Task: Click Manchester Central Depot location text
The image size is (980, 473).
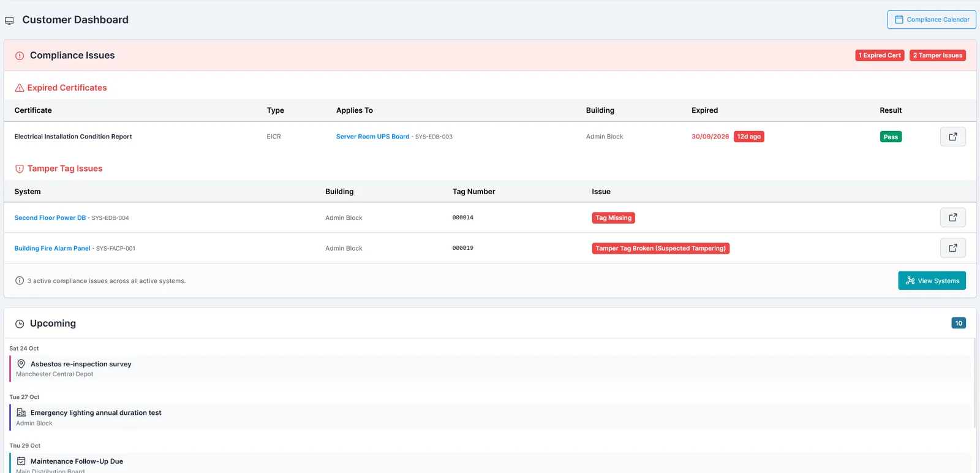Action: 55,374
